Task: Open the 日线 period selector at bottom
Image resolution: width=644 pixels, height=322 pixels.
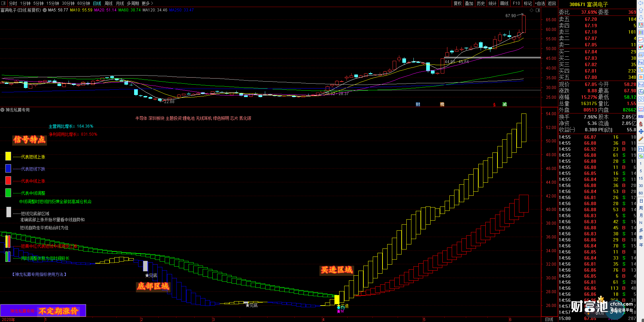Action: (x=549, y=319)
